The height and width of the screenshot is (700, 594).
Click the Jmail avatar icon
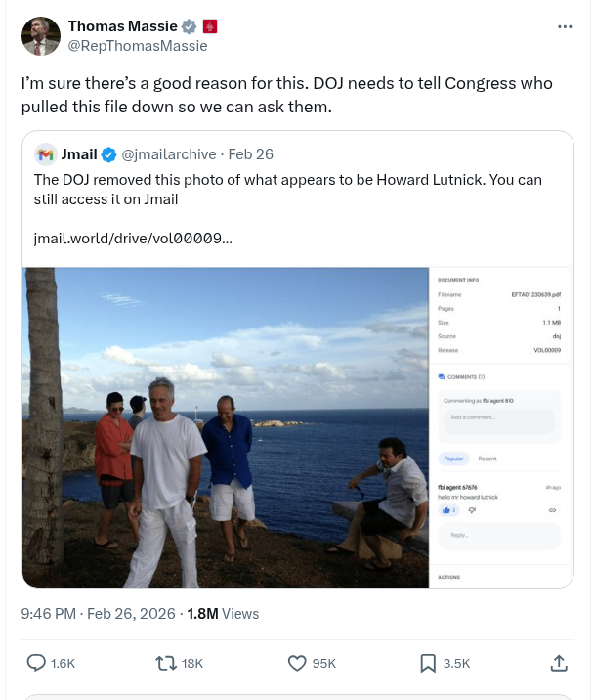(45, 154)
